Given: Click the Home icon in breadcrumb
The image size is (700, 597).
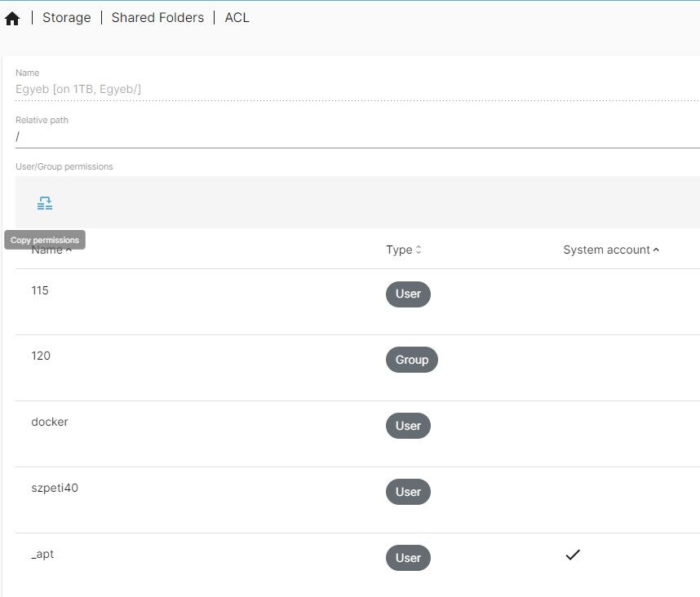Looking at the screenshot, I should (12, 18).
